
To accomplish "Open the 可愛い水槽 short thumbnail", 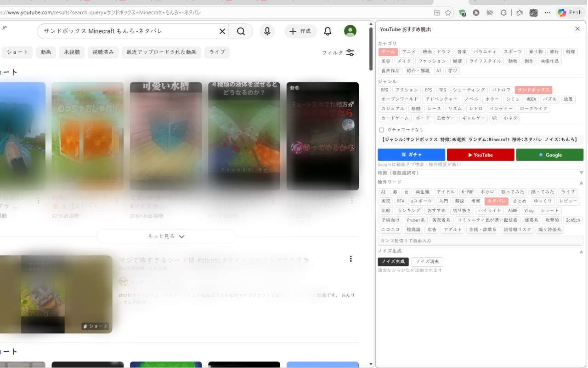I will click(x=166, y=136).
